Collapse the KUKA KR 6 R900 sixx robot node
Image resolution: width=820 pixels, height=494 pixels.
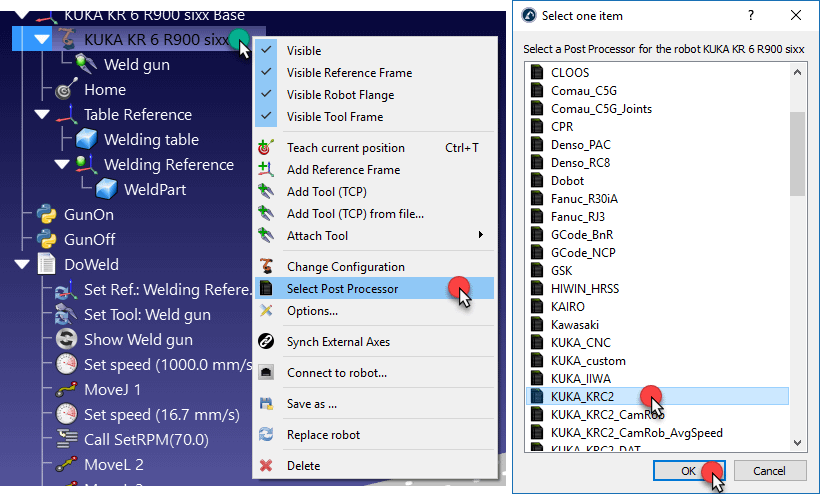tap(42, 39)
